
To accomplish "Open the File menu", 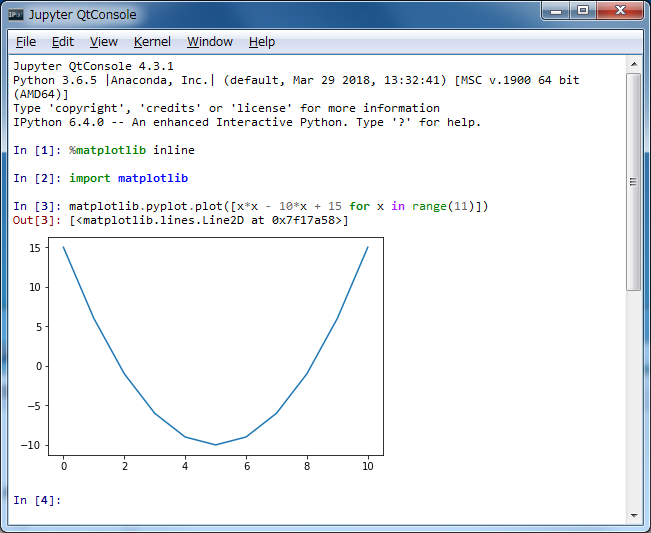I will 26,42.
